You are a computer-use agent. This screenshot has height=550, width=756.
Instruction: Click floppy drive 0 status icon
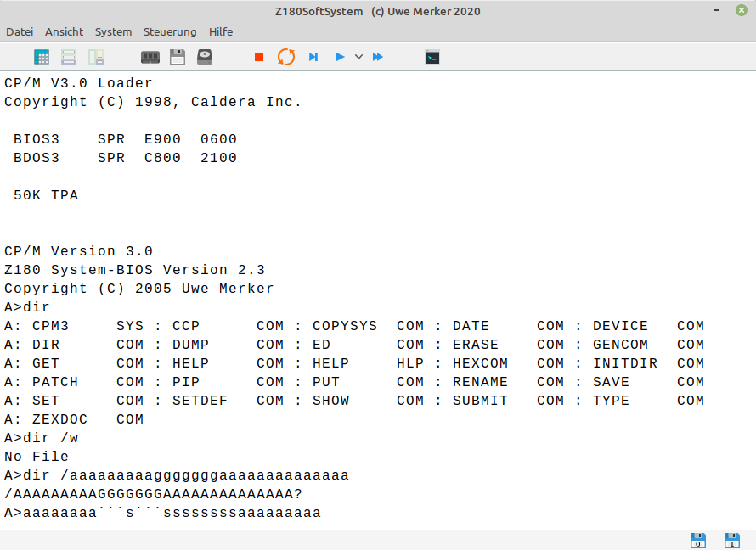(697, 541)
